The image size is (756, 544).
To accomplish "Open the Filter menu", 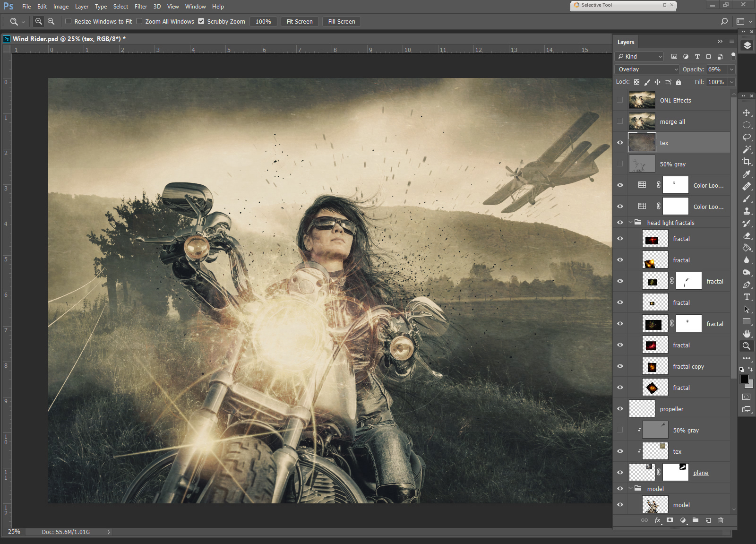I will [x=140, y=7].
